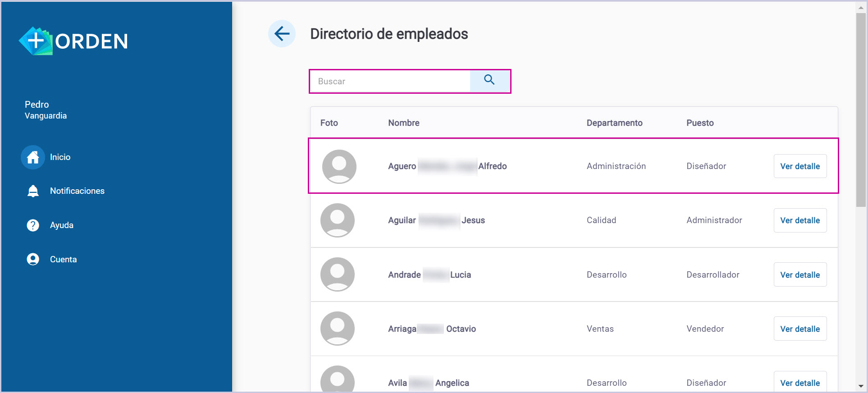
Task: Click the magnifying glass search icon
Action: click(489, 80)
